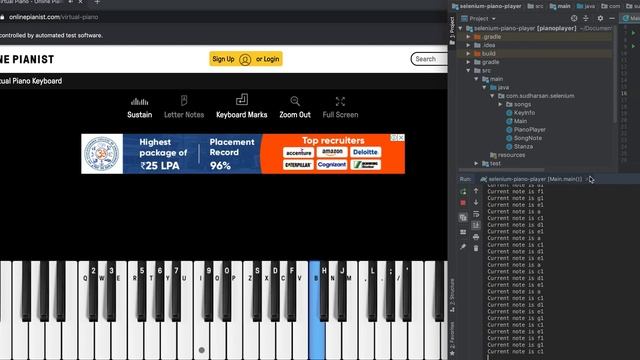Collapse all in the Project panel
Image resolution: width=640 pixels, height=360 pixels.
(586, 18)
